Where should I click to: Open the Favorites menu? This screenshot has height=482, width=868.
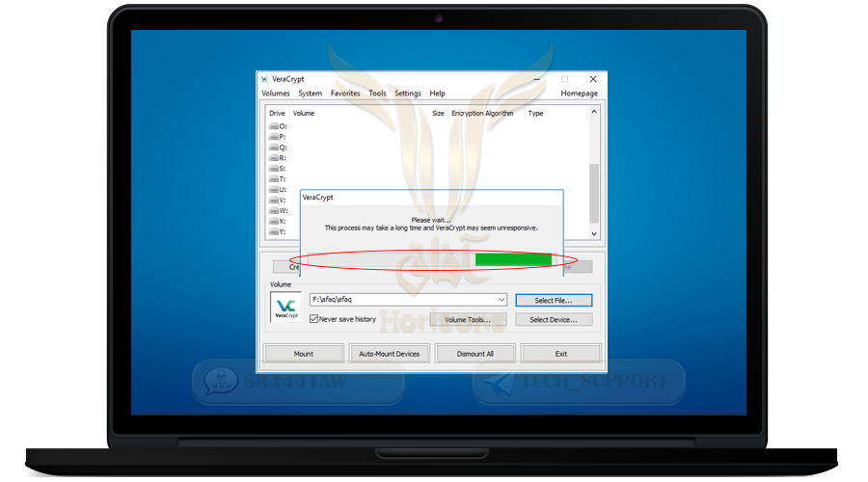point(345,94)
